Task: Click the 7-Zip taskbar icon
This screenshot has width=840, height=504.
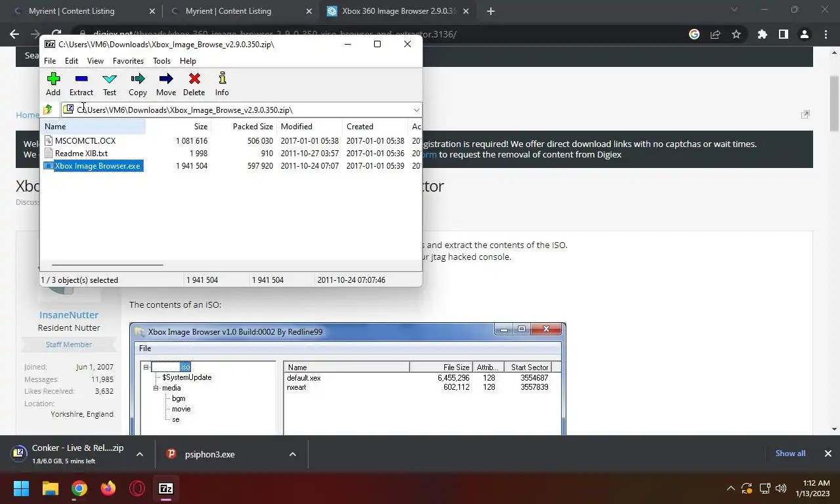Action: pyautogui.click(x=166, y=488)
